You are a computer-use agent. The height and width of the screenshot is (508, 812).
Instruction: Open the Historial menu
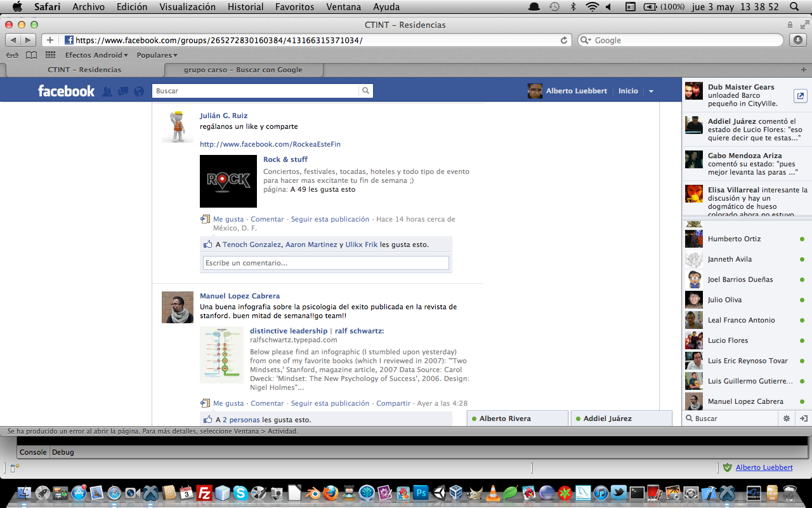coord(246,7)
